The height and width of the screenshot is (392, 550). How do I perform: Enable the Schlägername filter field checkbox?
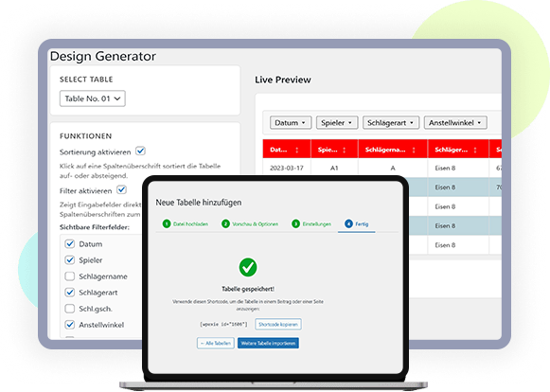(70, 276)
